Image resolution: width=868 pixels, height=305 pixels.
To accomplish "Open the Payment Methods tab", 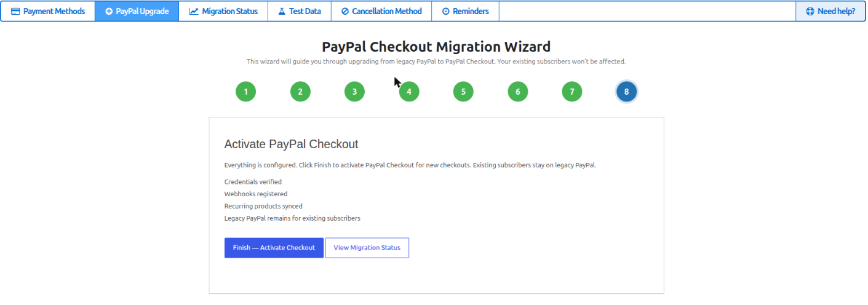I will [48, 11].
